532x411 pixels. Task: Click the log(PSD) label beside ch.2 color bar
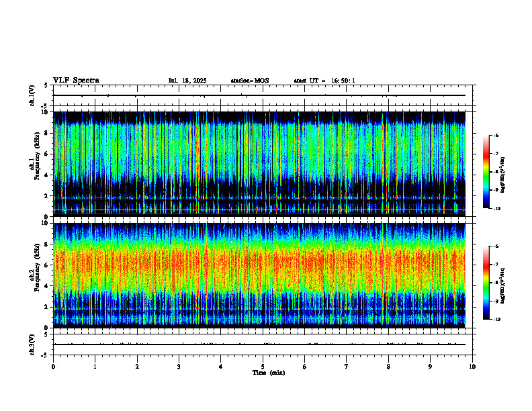click(503, 286)
